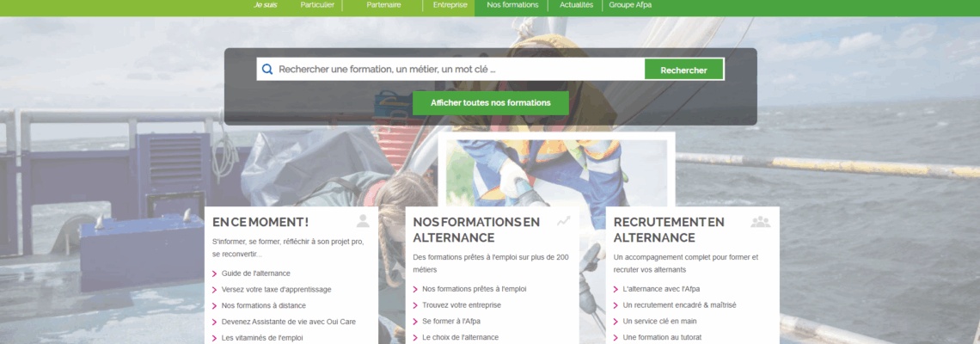The height and width of the screenshot is (344, 980).
Task: Open the Groupe Afpa menu item
Action: pyautogui.click(x=630, y=5)
